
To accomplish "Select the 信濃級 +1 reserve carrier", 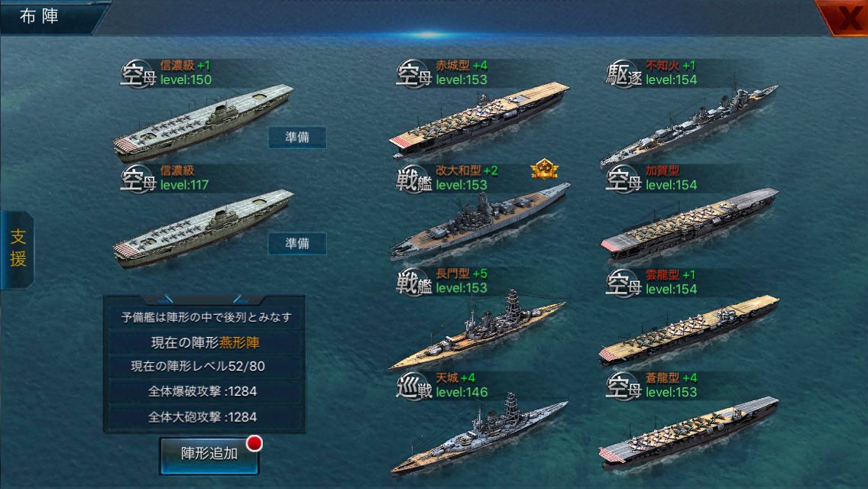I will click(203, 121).
